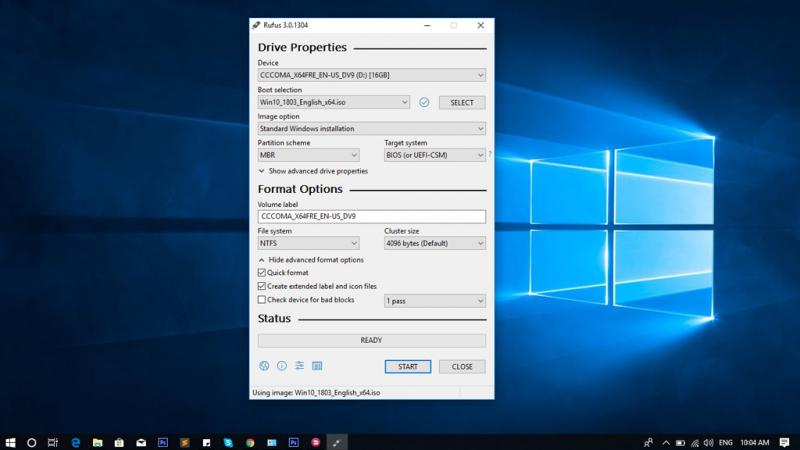Enable Check device for bad blocks
Viewport: 800px width, 450px height.
tap(262, 300)
